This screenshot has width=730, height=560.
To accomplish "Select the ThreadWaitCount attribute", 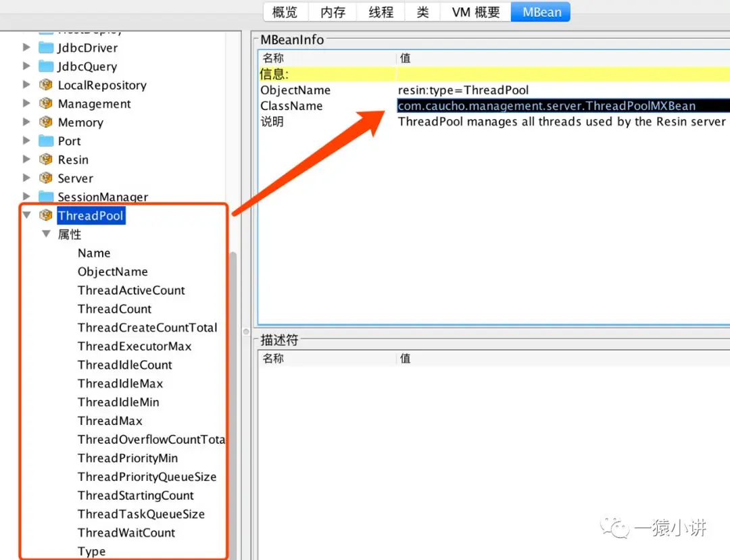I will pos(126,532).
